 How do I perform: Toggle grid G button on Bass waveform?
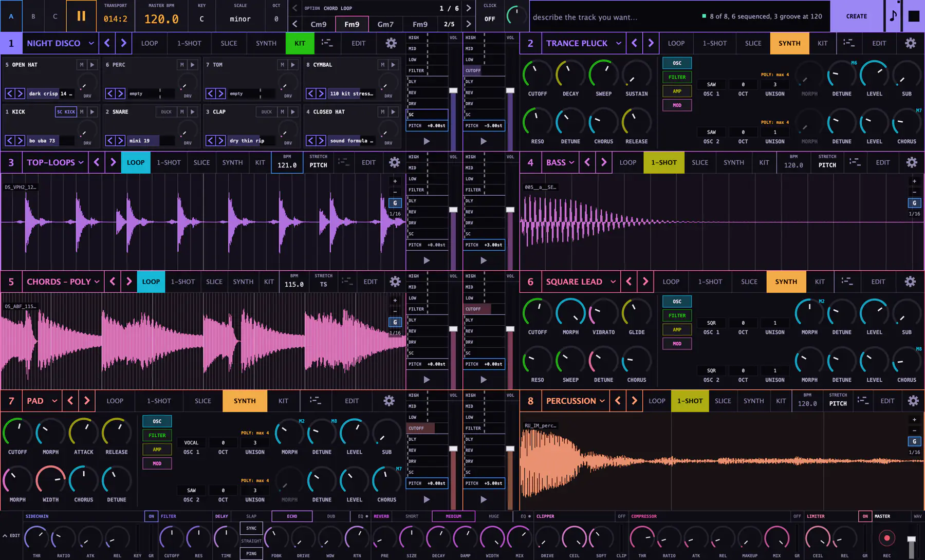point(914,203)
